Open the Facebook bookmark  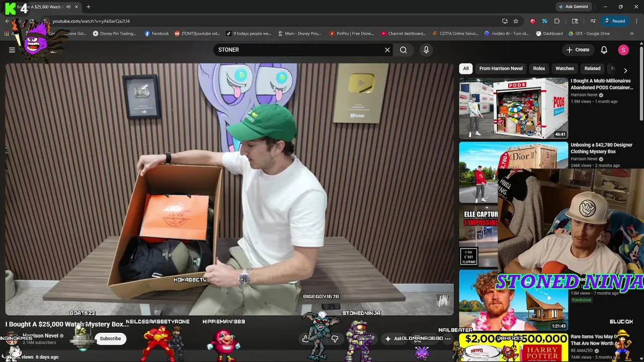[157, 34]
